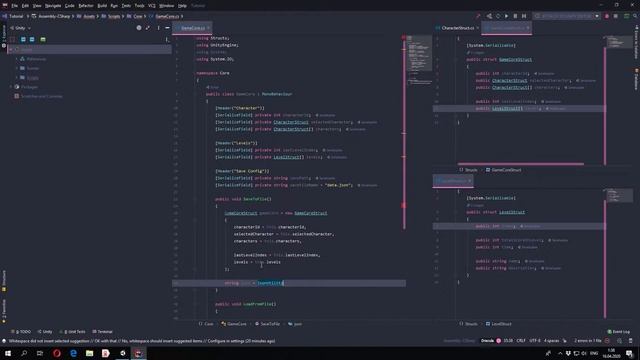Open the Windows Start menu
Viewport: 640px width, 360px height.
[8, 353]
